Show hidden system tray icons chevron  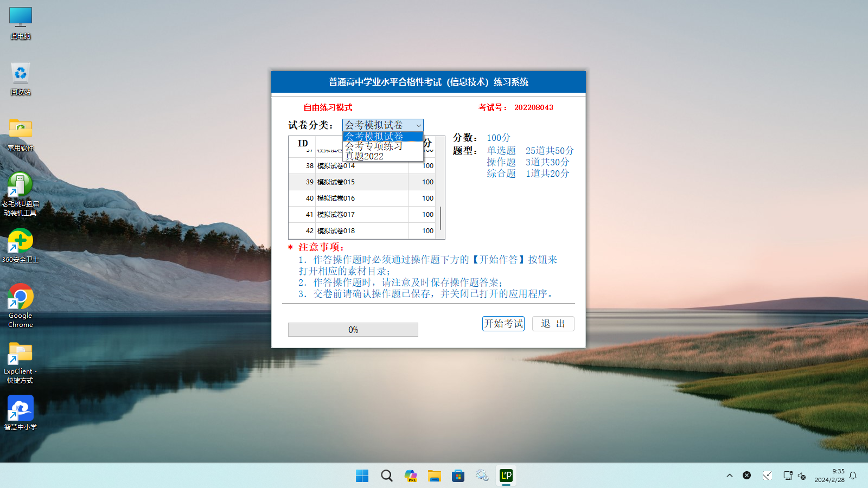(729, 476)
